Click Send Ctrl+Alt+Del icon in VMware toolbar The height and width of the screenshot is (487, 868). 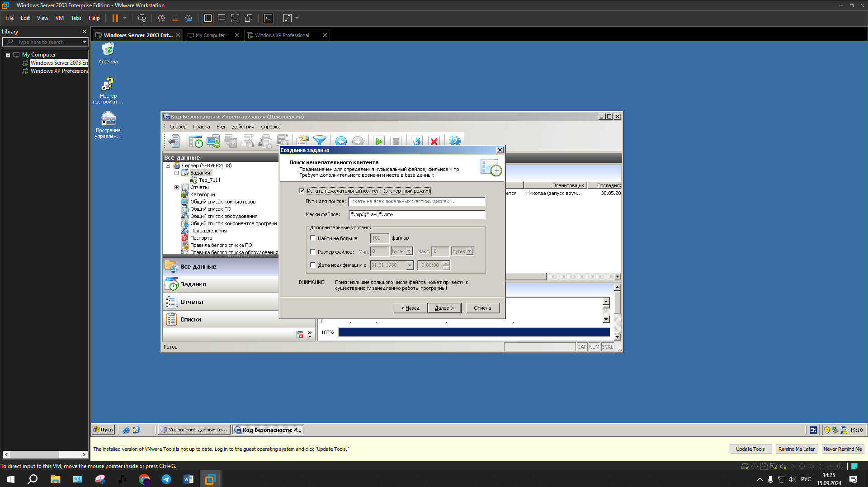[142, 18]
